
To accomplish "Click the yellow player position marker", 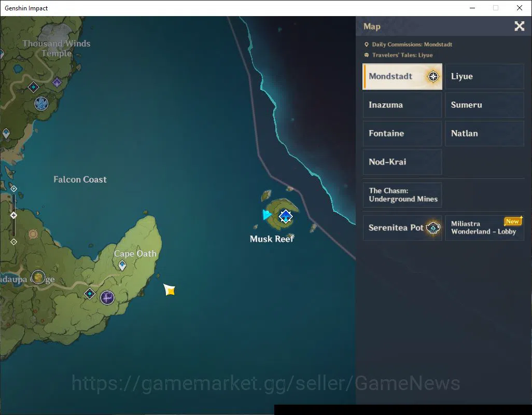I will 170,290.
